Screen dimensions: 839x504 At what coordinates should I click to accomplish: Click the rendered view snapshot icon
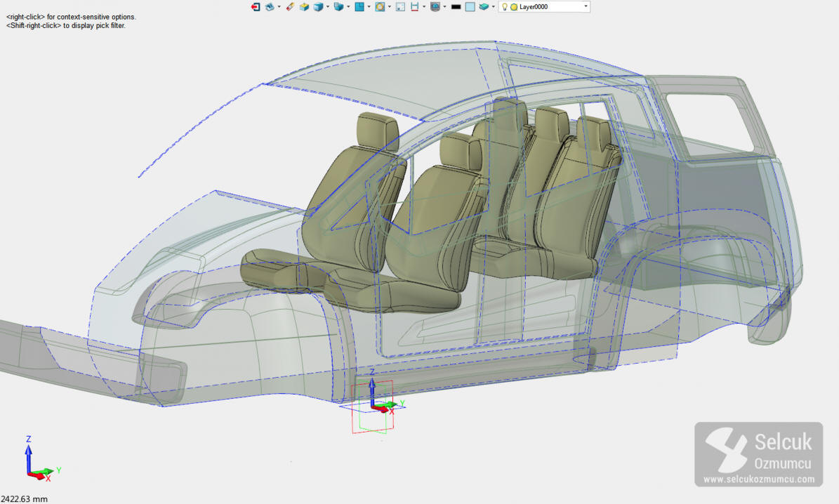(x=435, y=6)
